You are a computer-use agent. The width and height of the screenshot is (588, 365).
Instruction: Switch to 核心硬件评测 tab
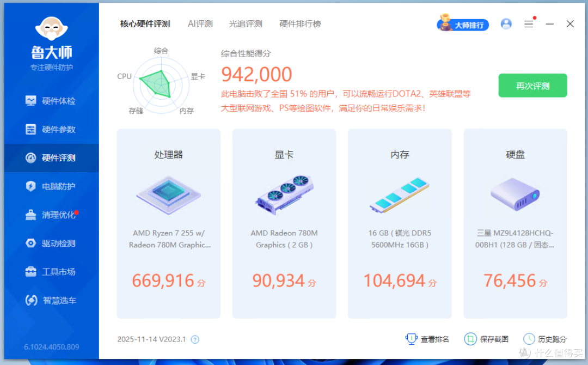(x=145, y=24)
